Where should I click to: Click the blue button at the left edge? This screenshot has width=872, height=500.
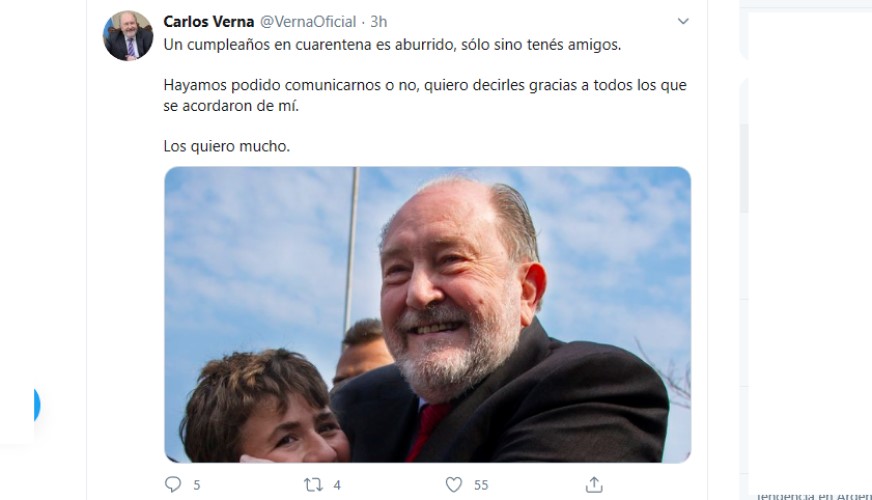pyautogui.click(x=37, y=404)
